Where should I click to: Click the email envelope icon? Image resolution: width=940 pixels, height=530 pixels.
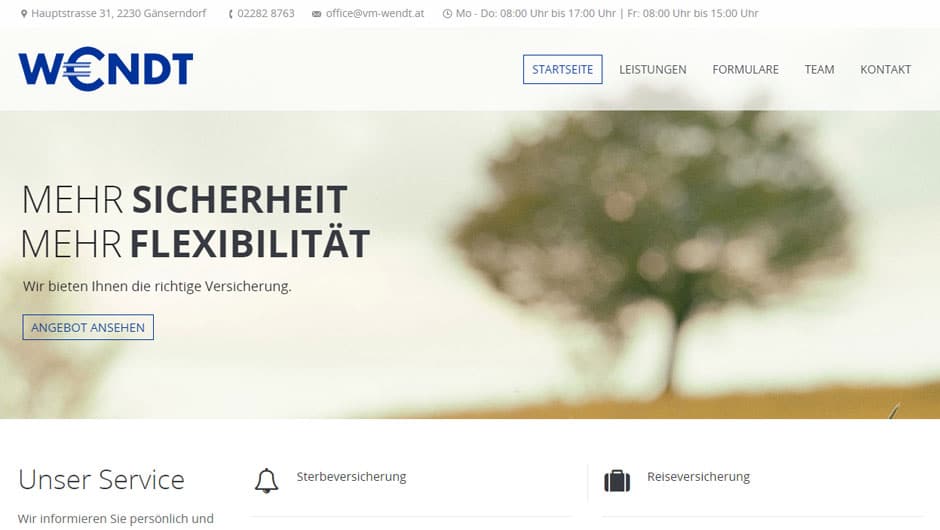tap(317, 14)
